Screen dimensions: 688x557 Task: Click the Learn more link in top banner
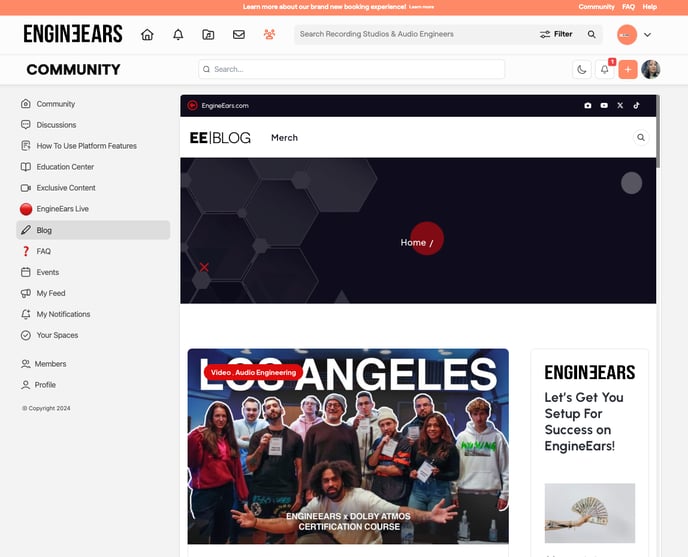tap(421, 7)
